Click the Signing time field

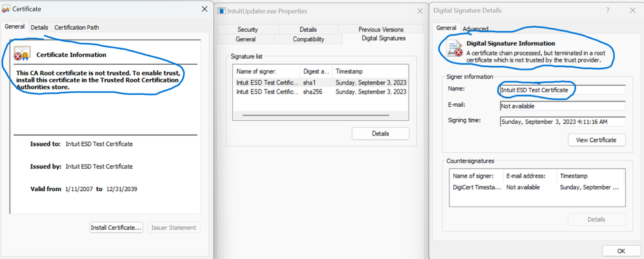click(x=562, y=121)
